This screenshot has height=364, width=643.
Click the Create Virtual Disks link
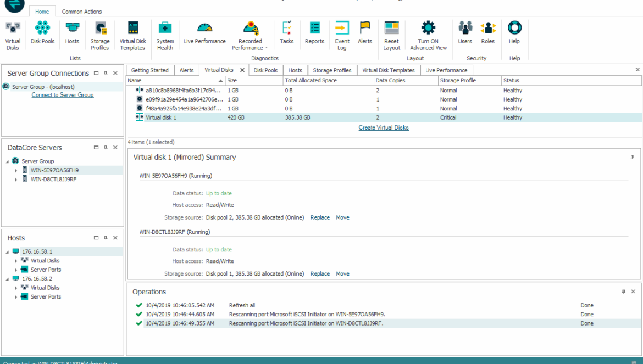click(x=384, y=128)
